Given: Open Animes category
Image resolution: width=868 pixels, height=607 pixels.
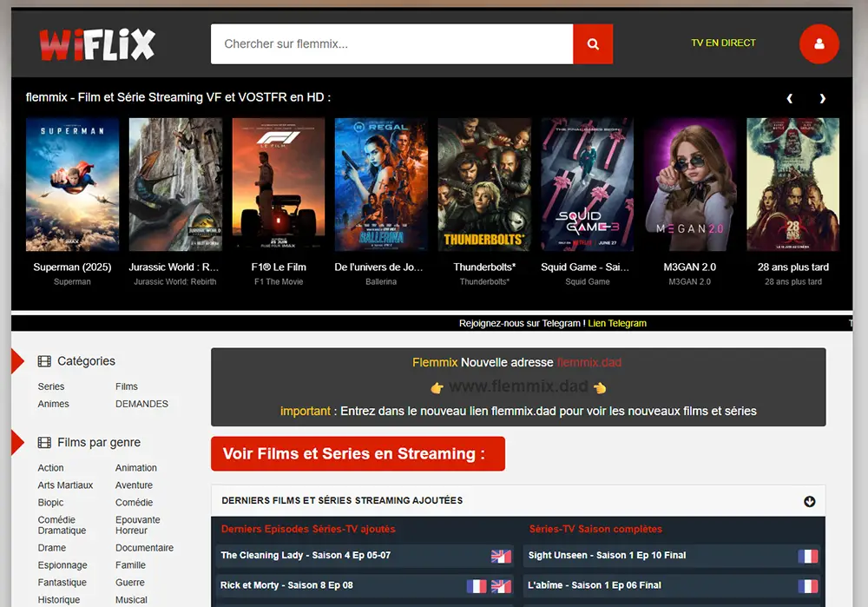Looking at the screenshot, I should click(53, 404).
